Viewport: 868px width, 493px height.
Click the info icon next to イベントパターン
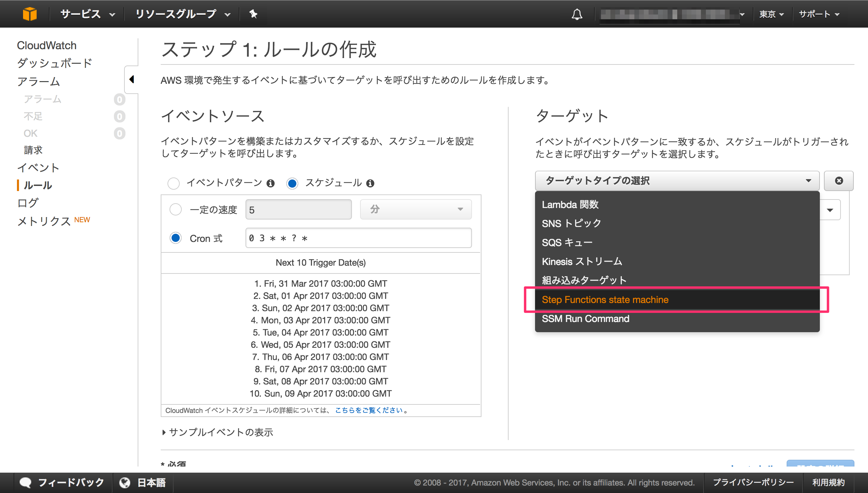270,183
